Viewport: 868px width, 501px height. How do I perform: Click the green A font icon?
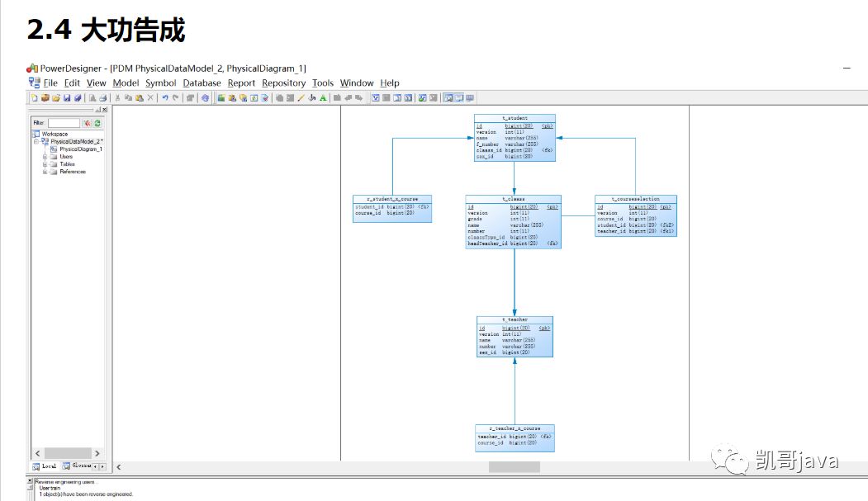323,98
